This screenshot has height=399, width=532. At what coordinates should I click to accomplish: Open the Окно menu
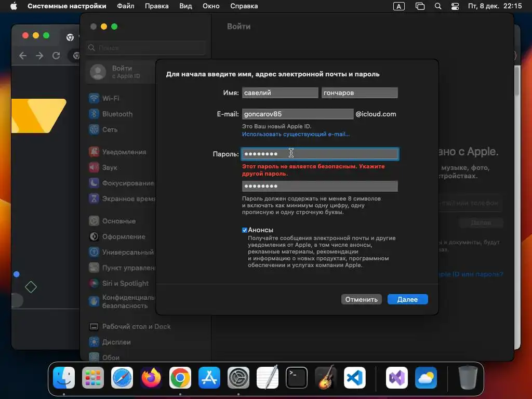(211, 6)
